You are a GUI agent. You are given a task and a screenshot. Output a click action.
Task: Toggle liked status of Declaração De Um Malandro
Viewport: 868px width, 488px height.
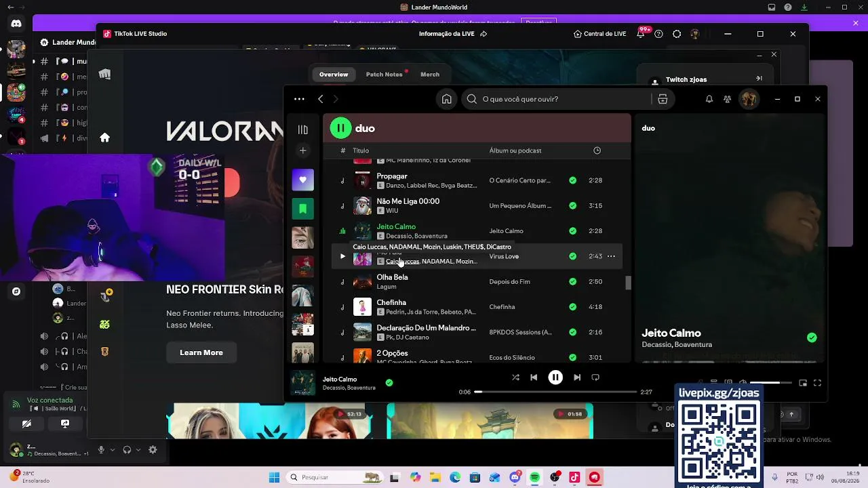[x=573, y=332]
